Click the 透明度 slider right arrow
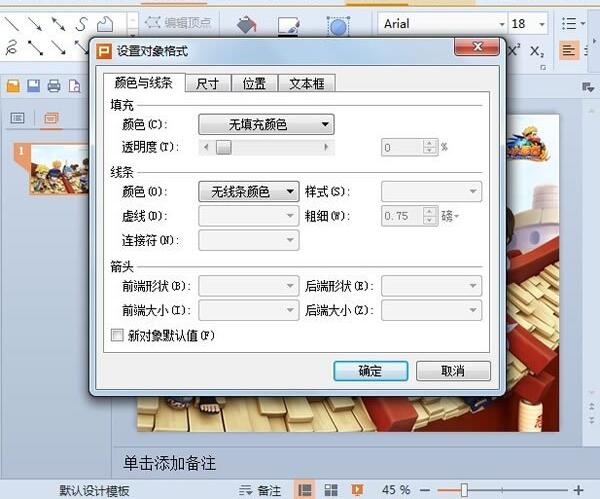 [326, 147]
